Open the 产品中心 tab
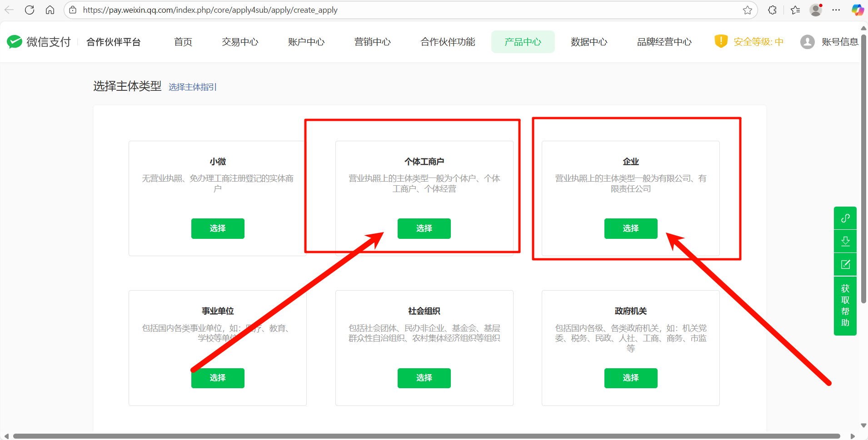The image size is (868, 440). pyautogui.click(x=523, y=42)
